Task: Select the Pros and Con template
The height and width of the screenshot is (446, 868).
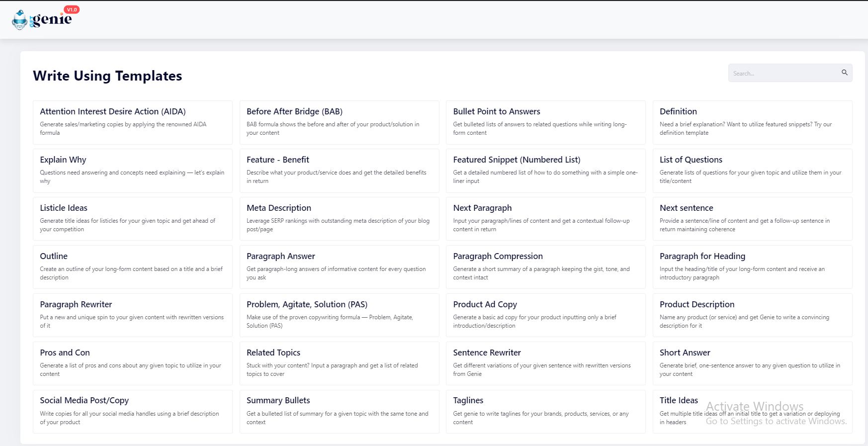Action: pos(132,363)
